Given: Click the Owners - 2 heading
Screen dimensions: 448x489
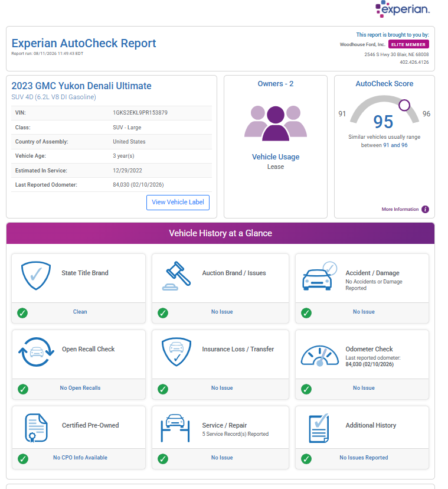Looking at the screenshot, I should point(276,84).
